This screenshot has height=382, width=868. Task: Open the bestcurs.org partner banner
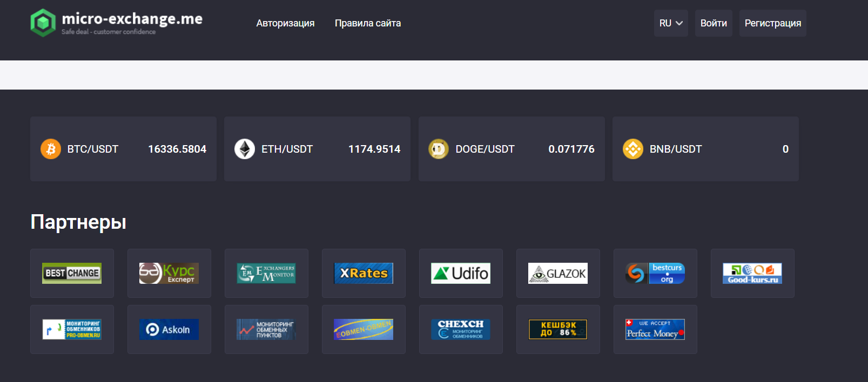655,273
